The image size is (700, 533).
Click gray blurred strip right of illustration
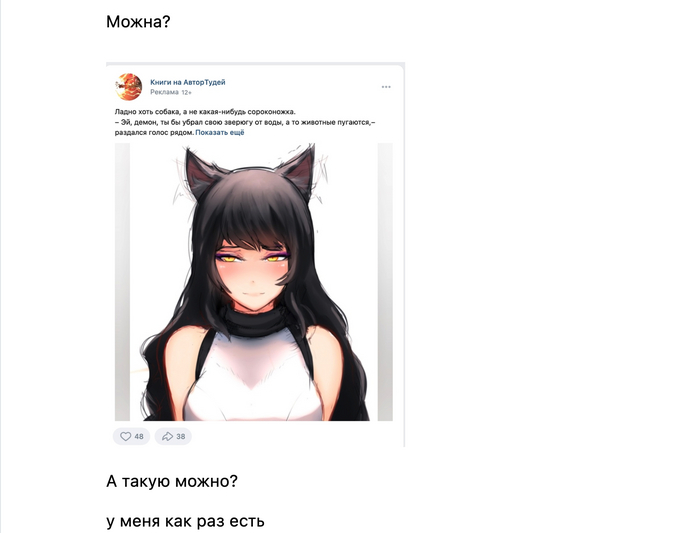coord(385,282)
